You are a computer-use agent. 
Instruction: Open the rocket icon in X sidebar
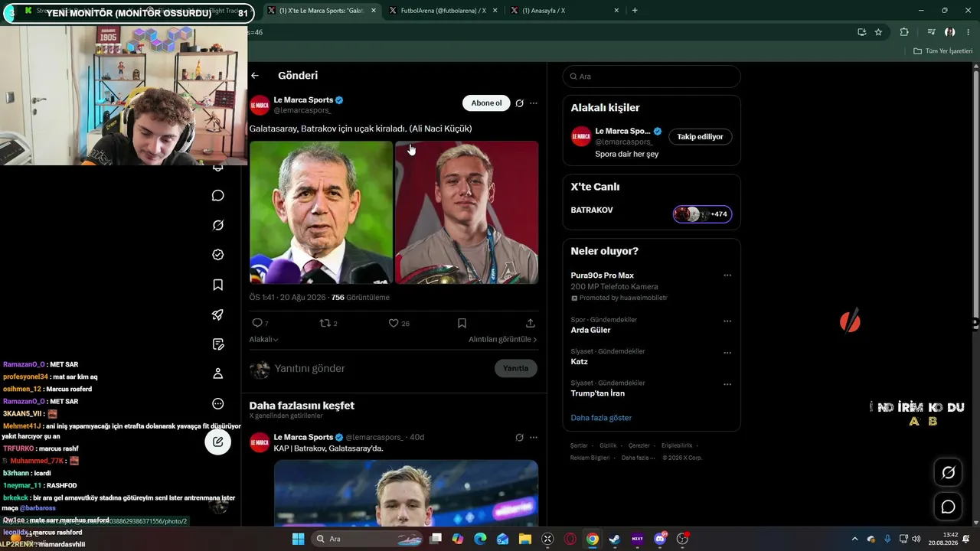pos(218,315)
